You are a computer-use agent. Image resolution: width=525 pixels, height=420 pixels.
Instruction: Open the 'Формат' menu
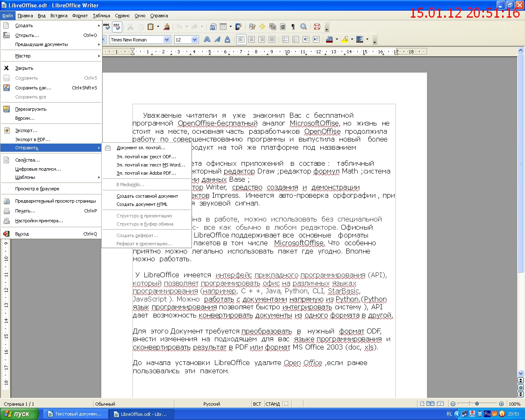[x=80, y=16]
